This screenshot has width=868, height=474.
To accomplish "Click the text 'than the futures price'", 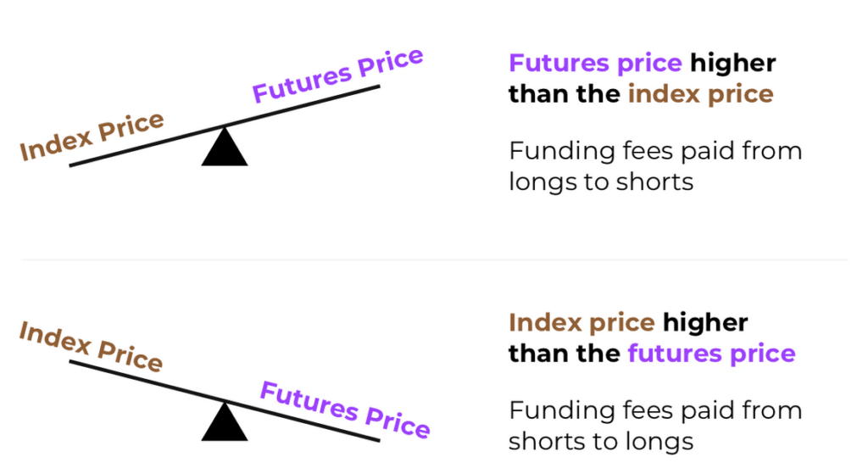I will [652, 354].
